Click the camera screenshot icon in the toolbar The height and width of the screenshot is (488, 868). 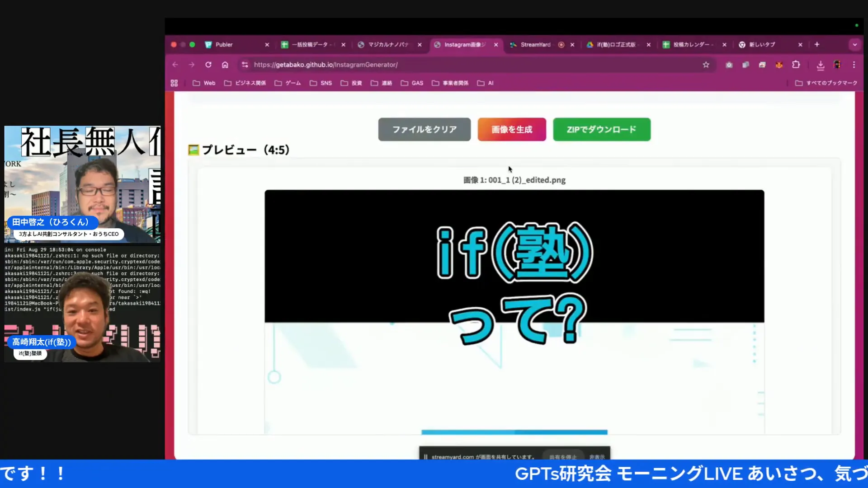pyautogui.click(x=729, y=65)
